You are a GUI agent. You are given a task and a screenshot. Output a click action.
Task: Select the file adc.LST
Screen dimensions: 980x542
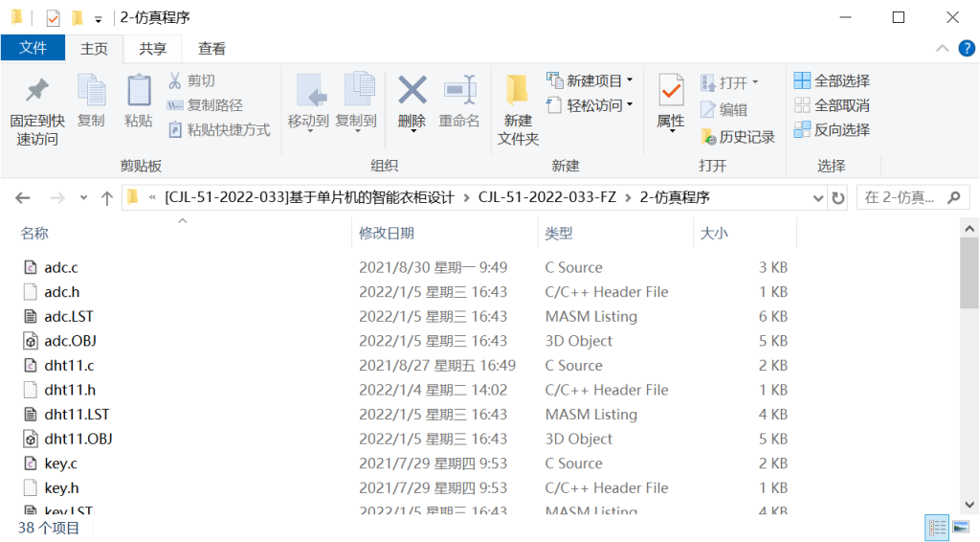coord(69,316)
